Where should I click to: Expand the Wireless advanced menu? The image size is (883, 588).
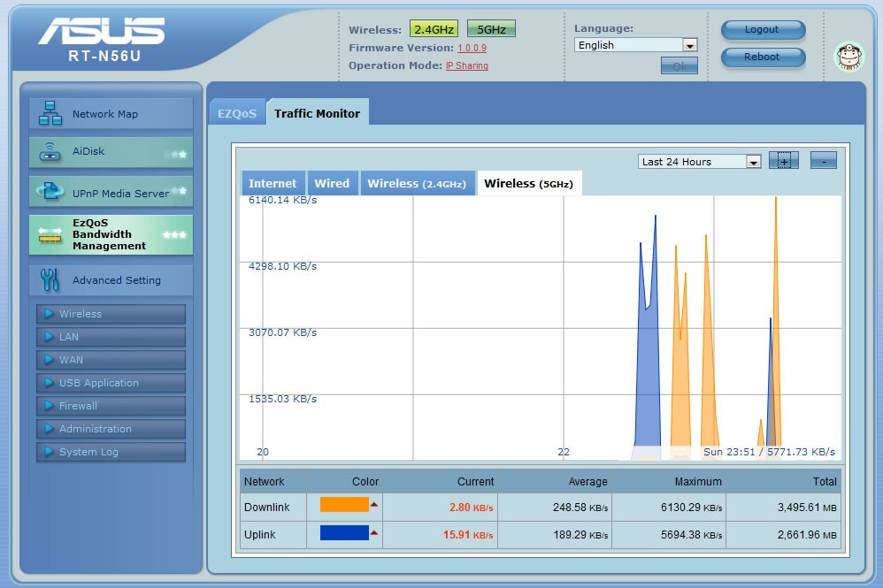[111, 314]
